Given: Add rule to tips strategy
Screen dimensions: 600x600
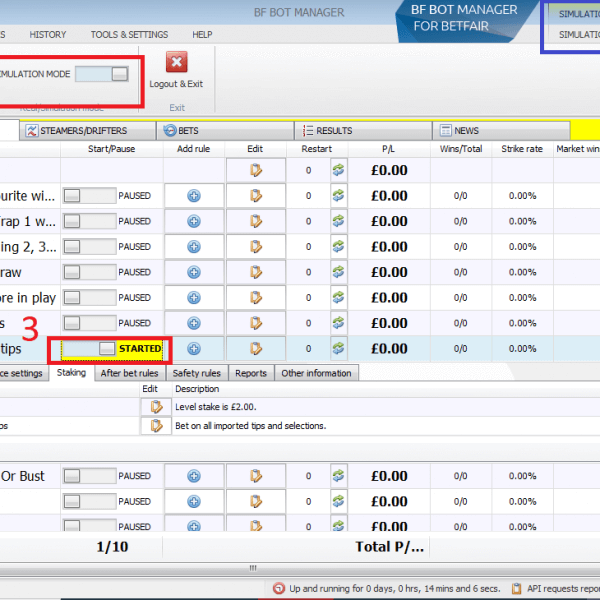Looking at the screenshot, I should [194, 349].
